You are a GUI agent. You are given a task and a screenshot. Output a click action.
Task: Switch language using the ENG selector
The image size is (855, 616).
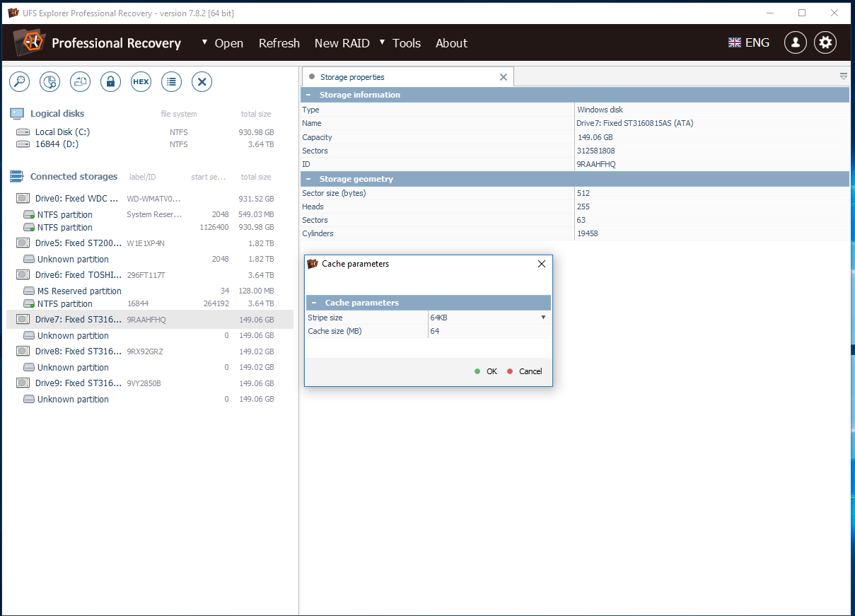pyautogui.click(x=749, y=42)
